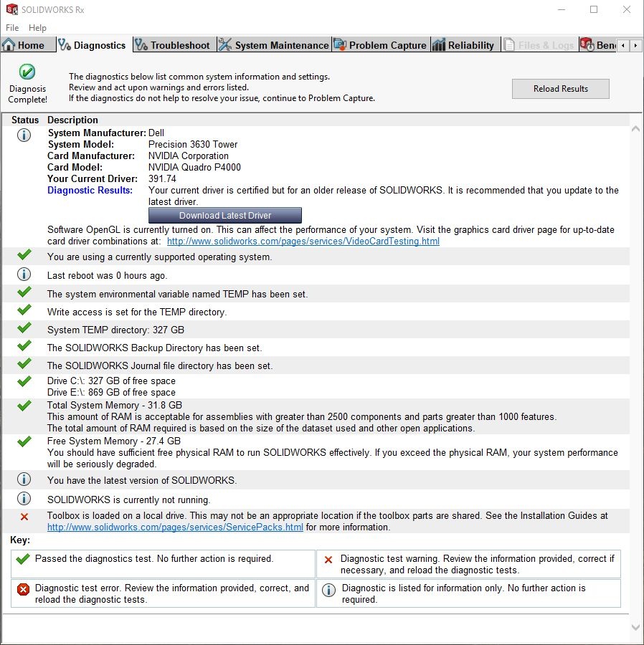Screen dimensions: 644x645
Task: Open the ServicePacks.html link
Action: pos(175,527)
